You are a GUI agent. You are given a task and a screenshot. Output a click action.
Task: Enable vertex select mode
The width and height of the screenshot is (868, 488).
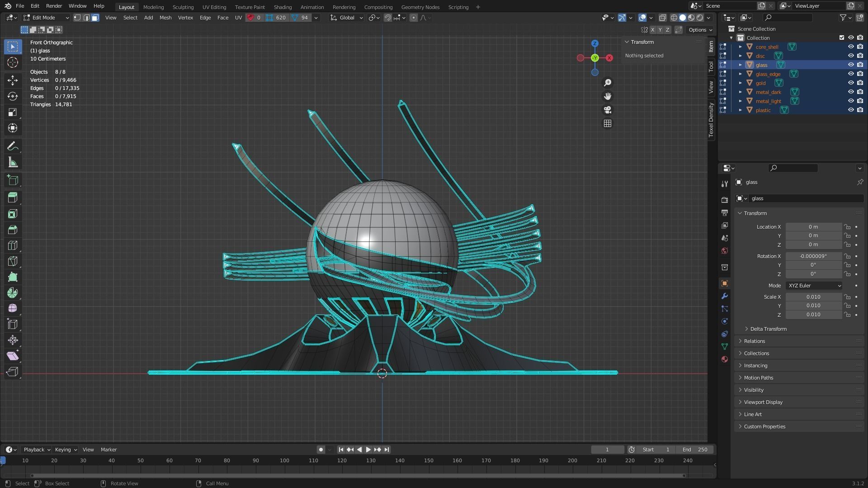point(77,18)
